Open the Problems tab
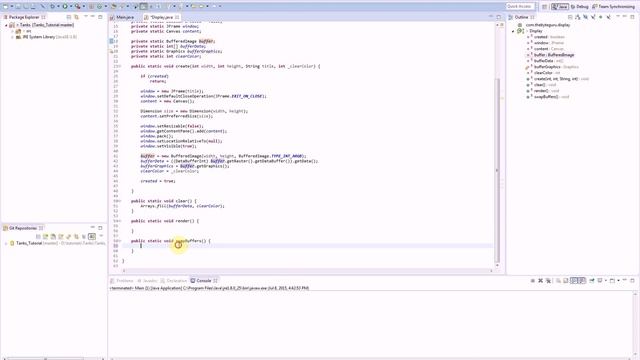Image resolution: width=640 pixels, height=360 pixels. 122,281
